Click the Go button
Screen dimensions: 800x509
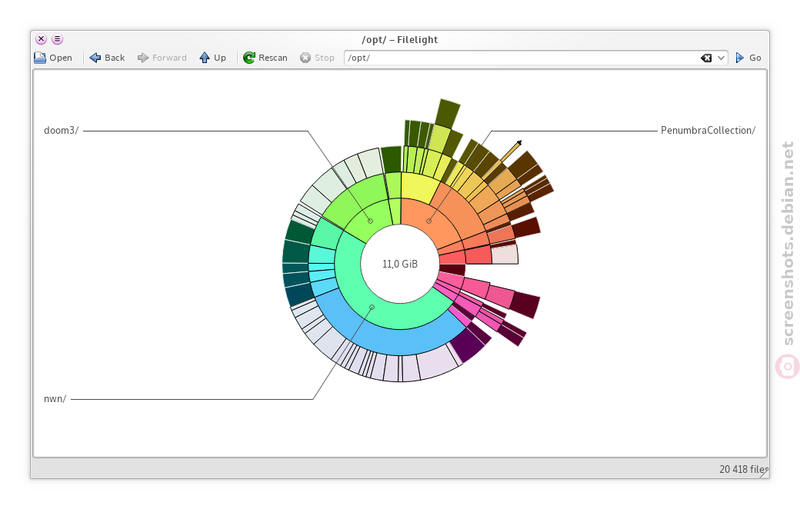[748, 58]
